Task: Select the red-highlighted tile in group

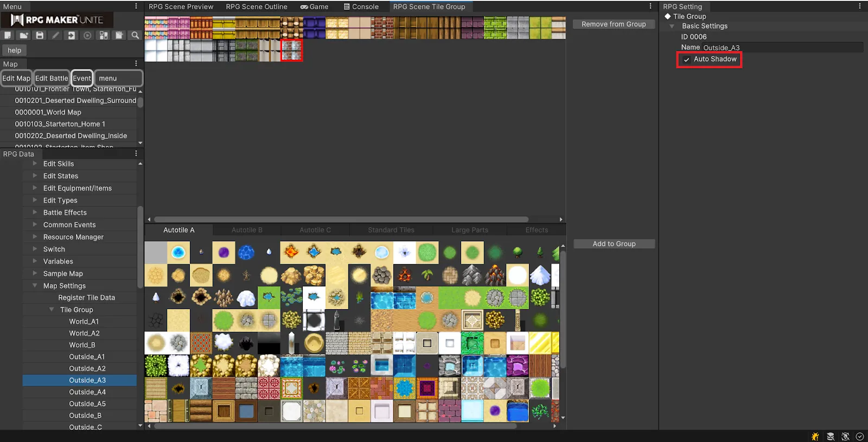Action: (292, 50)
